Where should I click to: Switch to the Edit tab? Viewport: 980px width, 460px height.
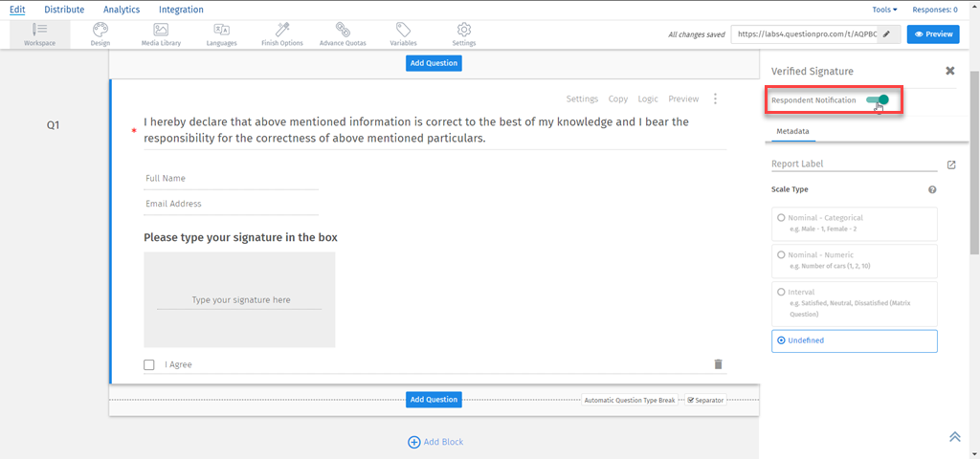(17, 10)
